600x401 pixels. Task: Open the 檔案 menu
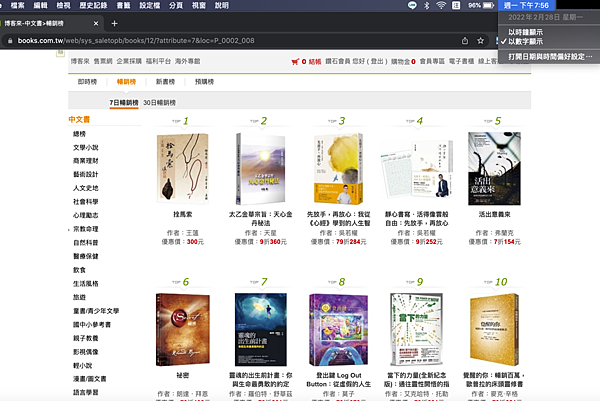pos(18,5)
